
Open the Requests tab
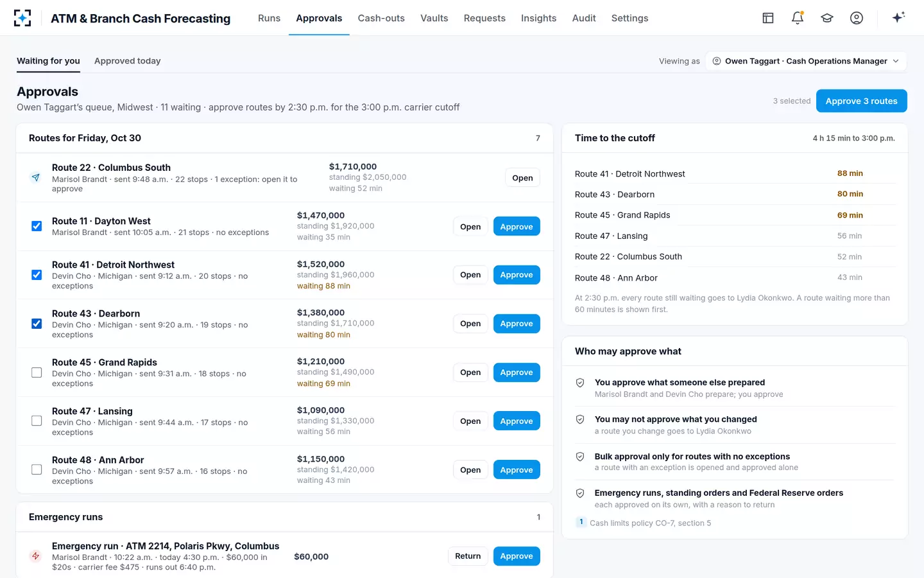(484, 18)
